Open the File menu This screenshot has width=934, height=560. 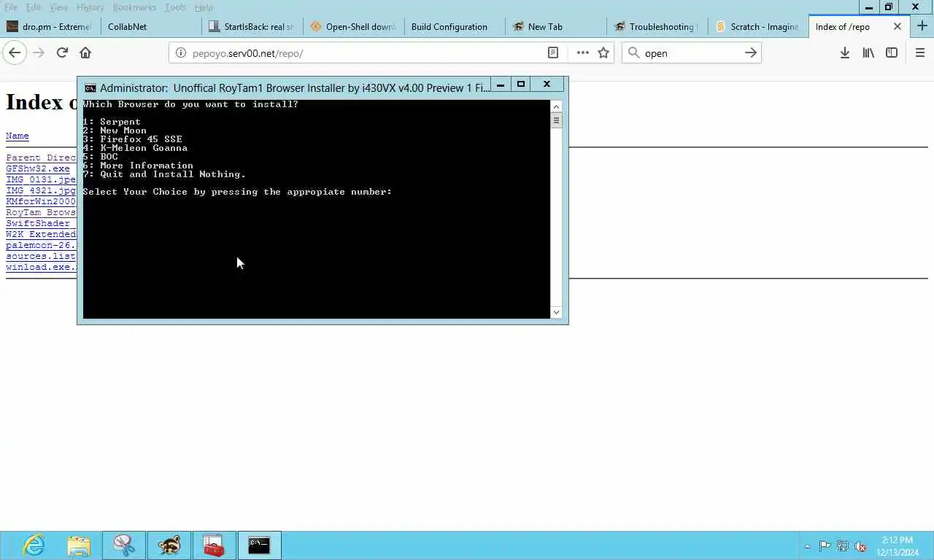(x=11, y=7)
